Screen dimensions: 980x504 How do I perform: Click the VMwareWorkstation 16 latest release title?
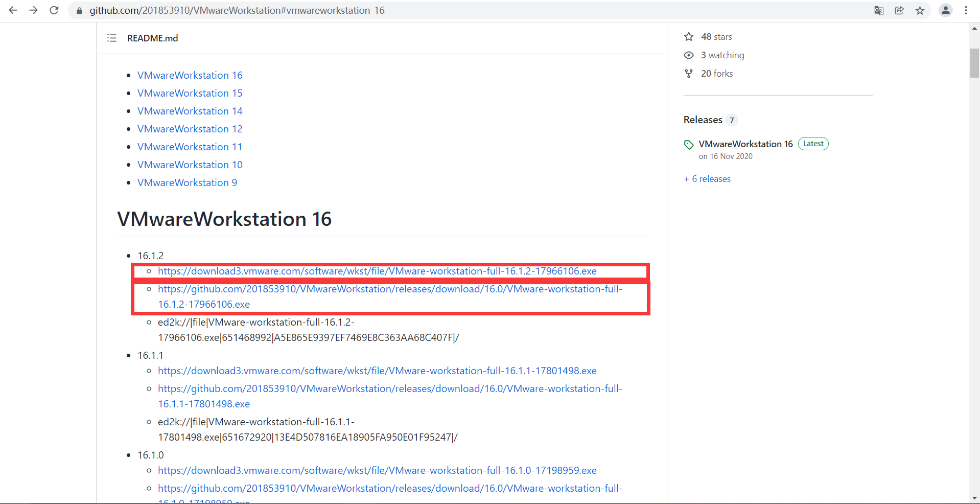[745, 144]
